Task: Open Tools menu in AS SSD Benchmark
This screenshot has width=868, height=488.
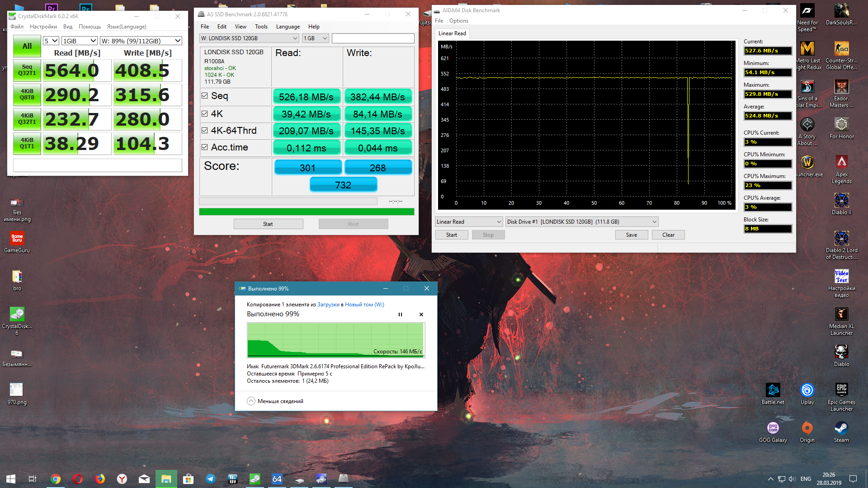Action: 261,27
